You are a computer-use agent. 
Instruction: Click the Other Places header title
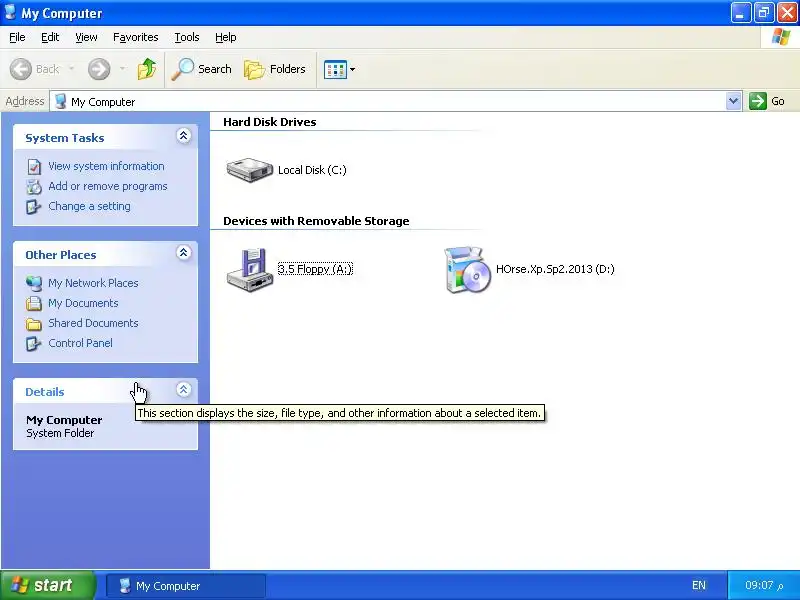(61, 255)
